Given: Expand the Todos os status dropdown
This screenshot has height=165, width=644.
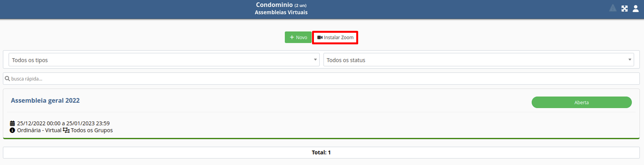Looking at the screenshot, I should (479, 60).
